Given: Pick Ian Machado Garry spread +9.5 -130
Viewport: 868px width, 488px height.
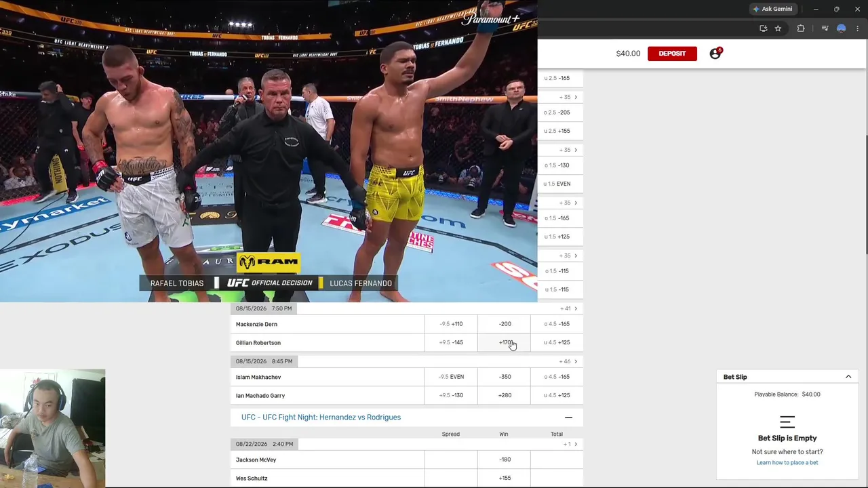Looking at the screenshot, I should click(451, 395).
